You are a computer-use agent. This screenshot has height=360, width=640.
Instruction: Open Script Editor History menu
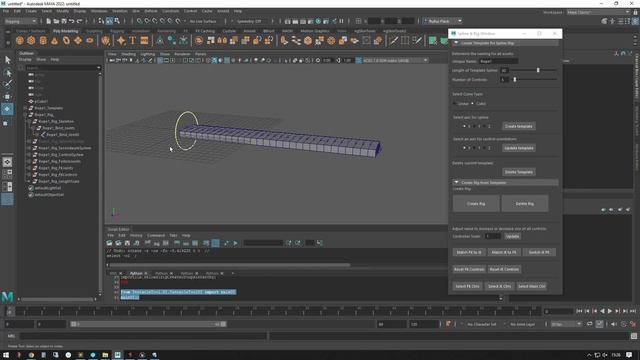[136, 236]
